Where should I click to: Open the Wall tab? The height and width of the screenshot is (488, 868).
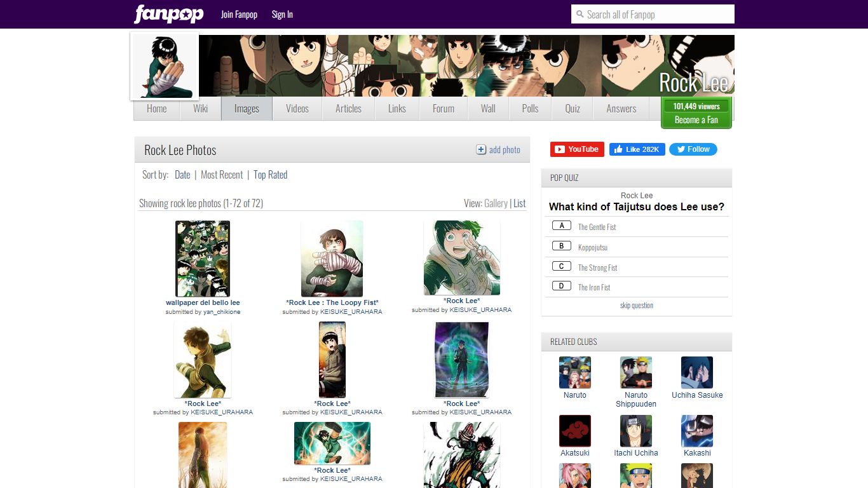point(488,109)
